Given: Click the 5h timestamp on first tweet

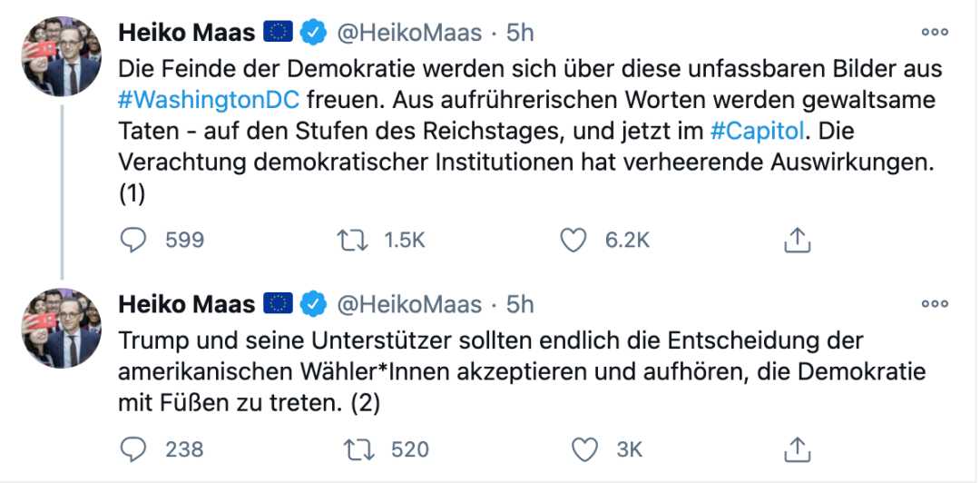Looking at the screenshot, I should [520, 34].
